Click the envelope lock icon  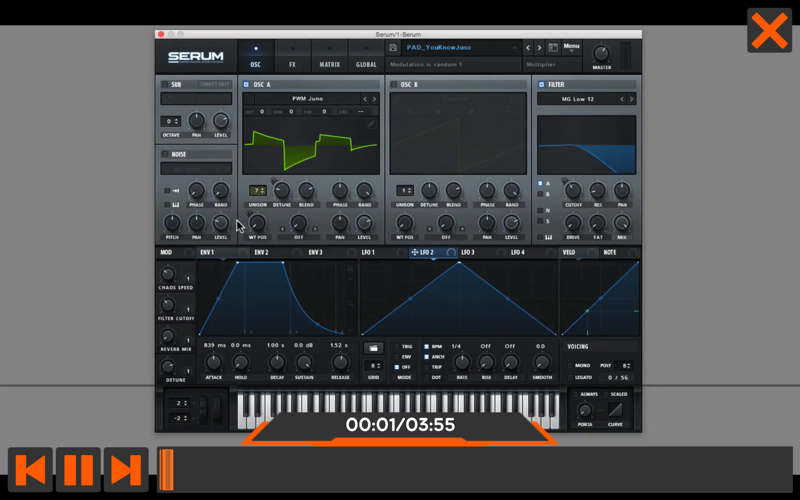point(350,269)
